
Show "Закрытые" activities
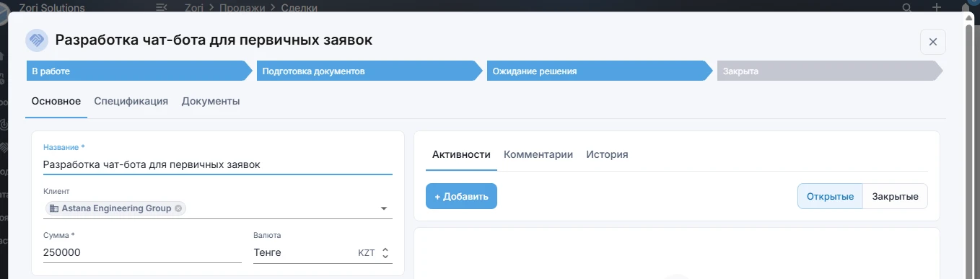pos(895,196)
